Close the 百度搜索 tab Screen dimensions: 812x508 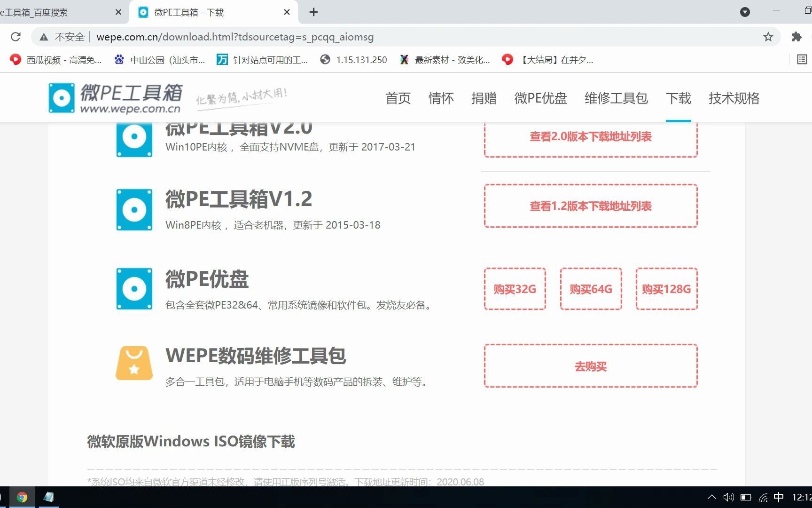[x=118, y=12]
